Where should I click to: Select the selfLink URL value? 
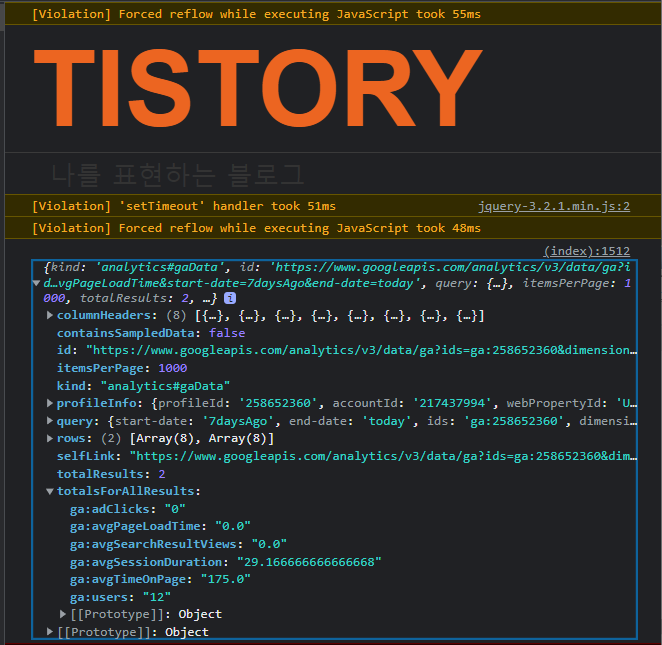[383, 456]
